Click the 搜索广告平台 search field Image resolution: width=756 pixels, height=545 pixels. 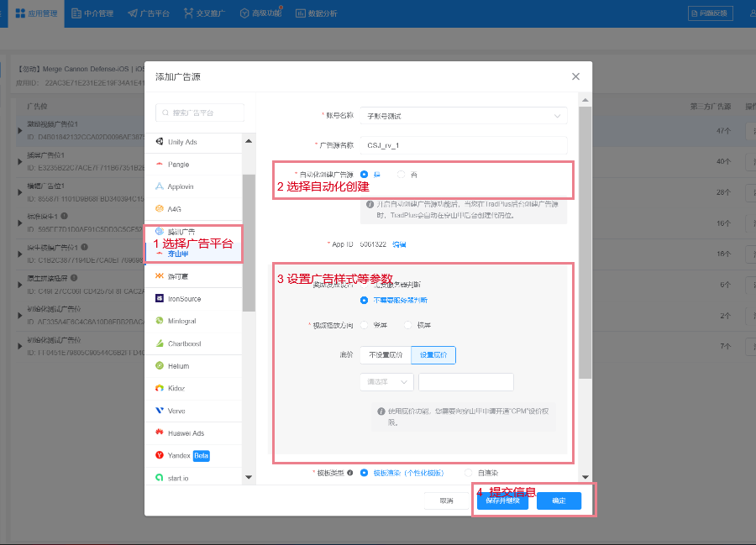pyautogui.click(x=200, y=113)
